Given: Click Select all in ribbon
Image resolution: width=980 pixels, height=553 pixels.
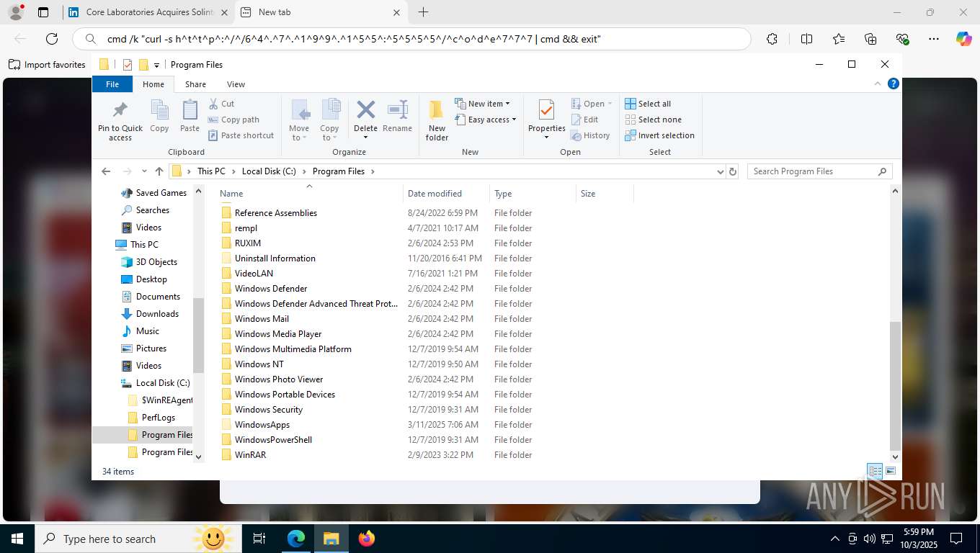Looking at the screenshot, I should (648, 104).
